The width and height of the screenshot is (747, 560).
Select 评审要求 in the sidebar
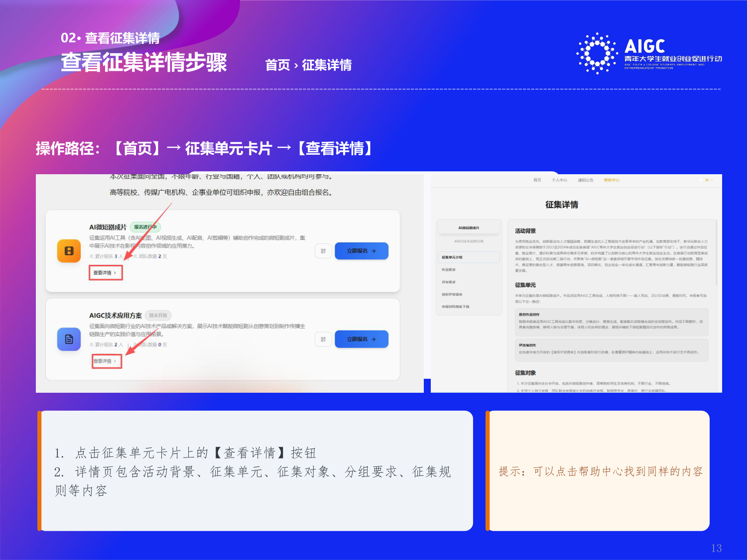tap(449, 282)
